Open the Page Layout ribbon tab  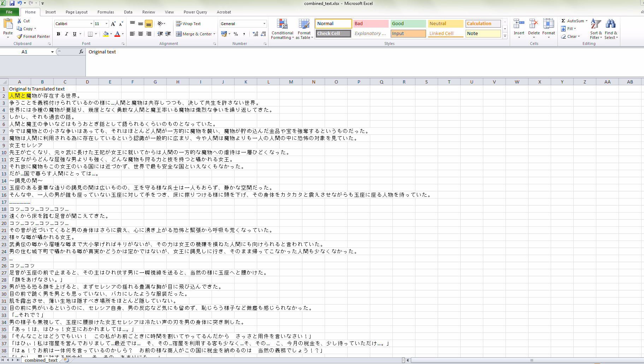tap(76, 12)
